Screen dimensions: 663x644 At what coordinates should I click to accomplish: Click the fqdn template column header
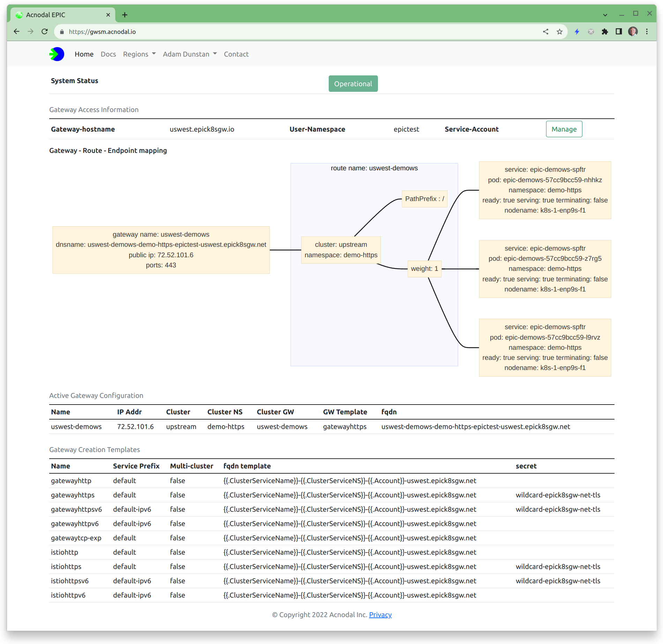point(247,466)
